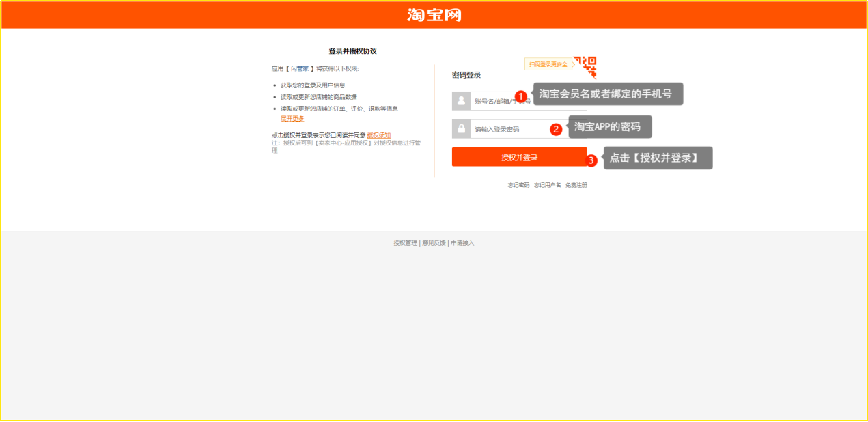Open the 授权须知 agreement link

[379, 135]
